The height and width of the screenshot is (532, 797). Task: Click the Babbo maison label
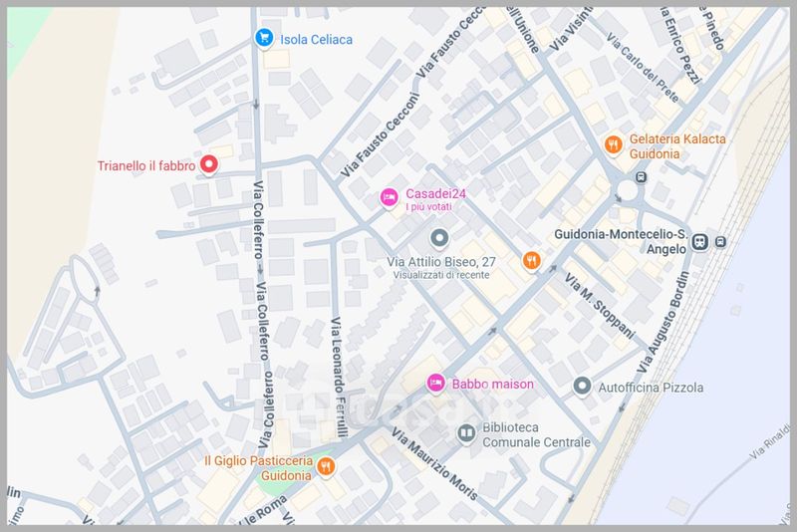(492, 385)
